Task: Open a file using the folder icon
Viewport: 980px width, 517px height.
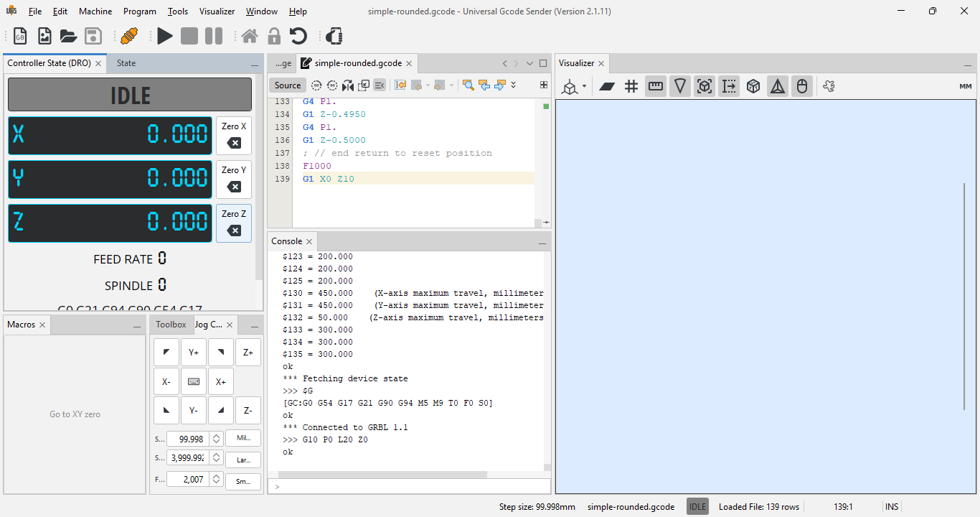Action: coord(68,36)
